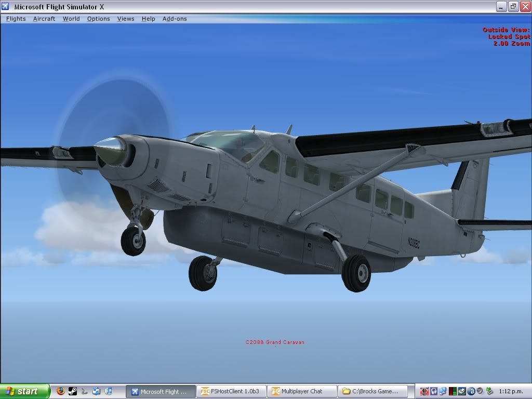Image resolution: width=532 pixels, height=399 pixels.
Task: Expand the Options menu
Action: 98,19
